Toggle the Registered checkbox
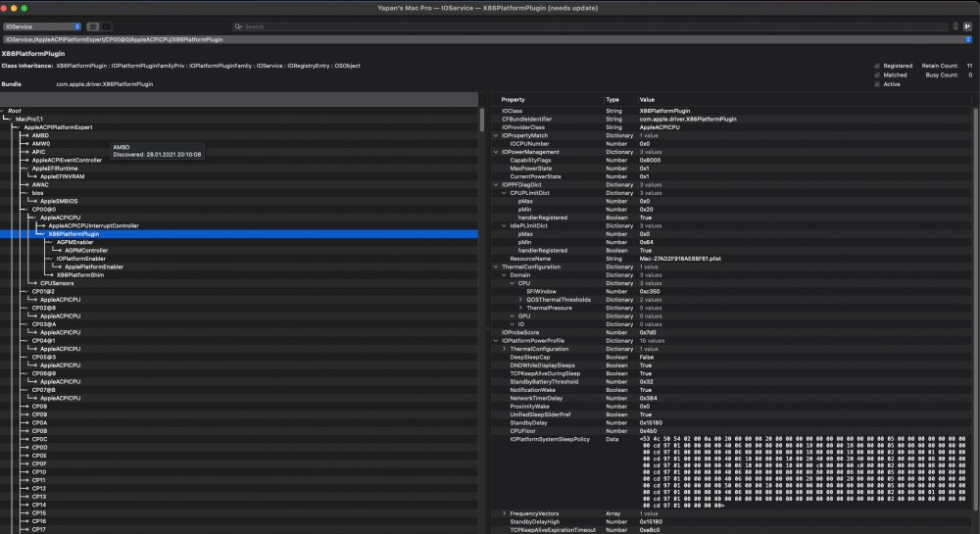Viewport: 980px width, 534px height. (877, 66)
